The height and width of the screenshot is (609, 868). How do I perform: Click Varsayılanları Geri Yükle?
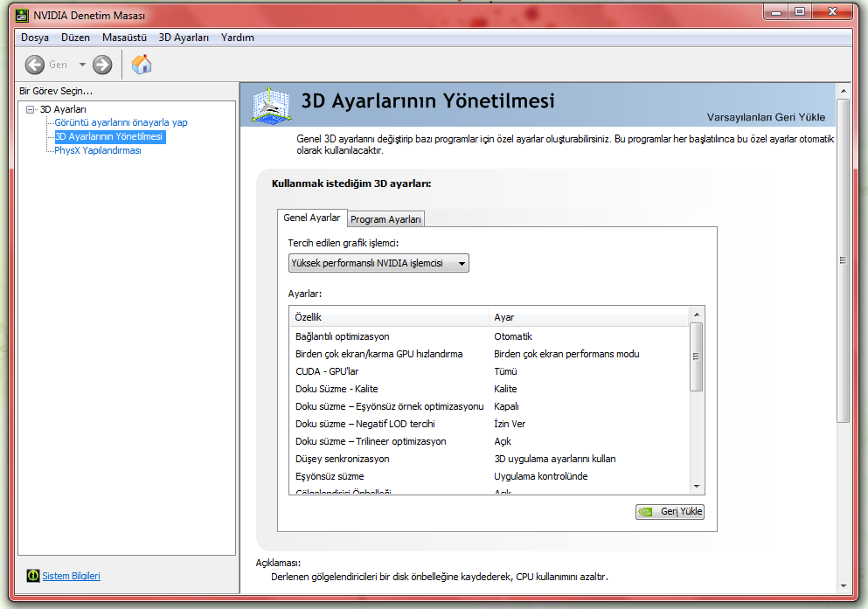tap(766, 117)
